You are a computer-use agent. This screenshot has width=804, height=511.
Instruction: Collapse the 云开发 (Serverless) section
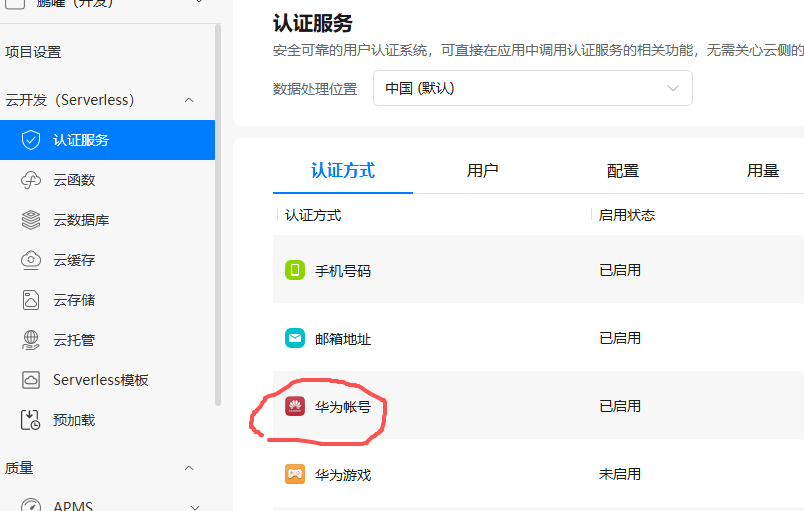189,100
